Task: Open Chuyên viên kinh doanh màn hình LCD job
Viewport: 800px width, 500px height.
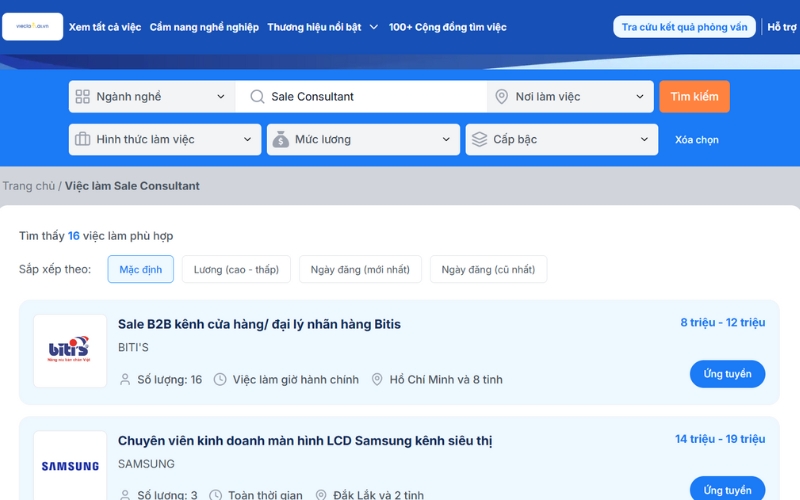Action: coord(305,441)
